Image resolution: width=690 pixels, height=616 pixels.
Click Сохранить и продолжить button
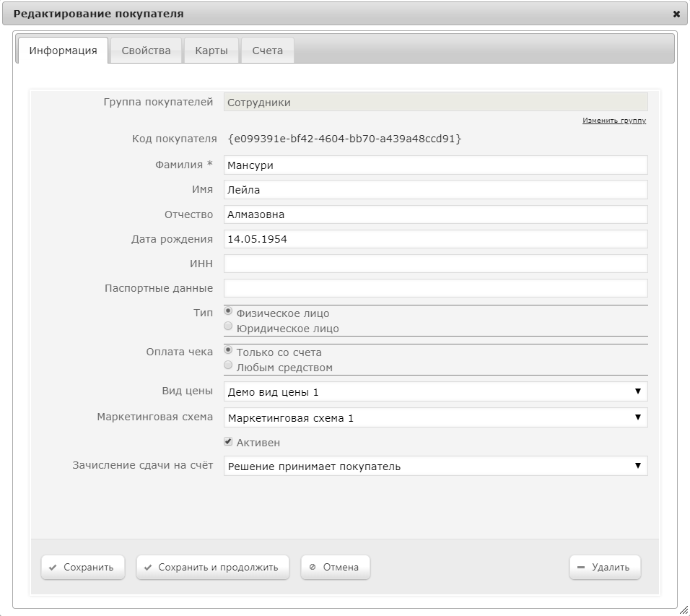(x=212, y=567)
